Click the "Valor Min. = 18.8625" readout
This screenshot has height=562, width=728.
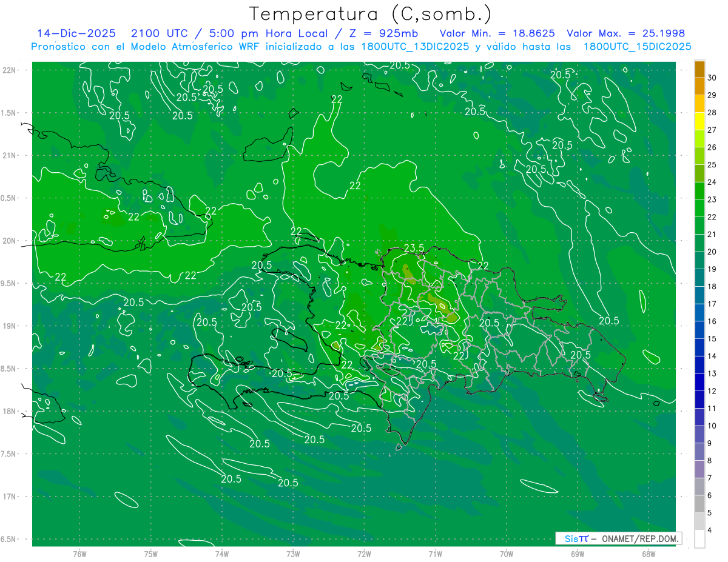pos(497,33)
